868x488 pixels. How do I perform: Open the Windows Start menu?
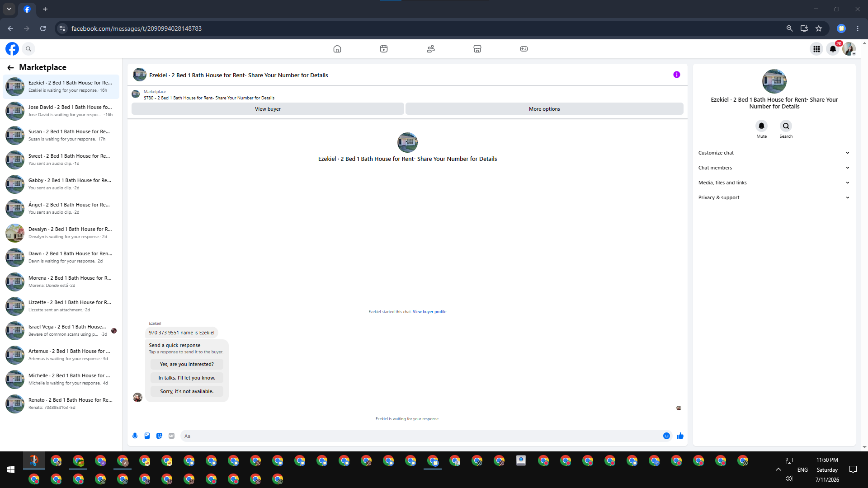[11, 469]
